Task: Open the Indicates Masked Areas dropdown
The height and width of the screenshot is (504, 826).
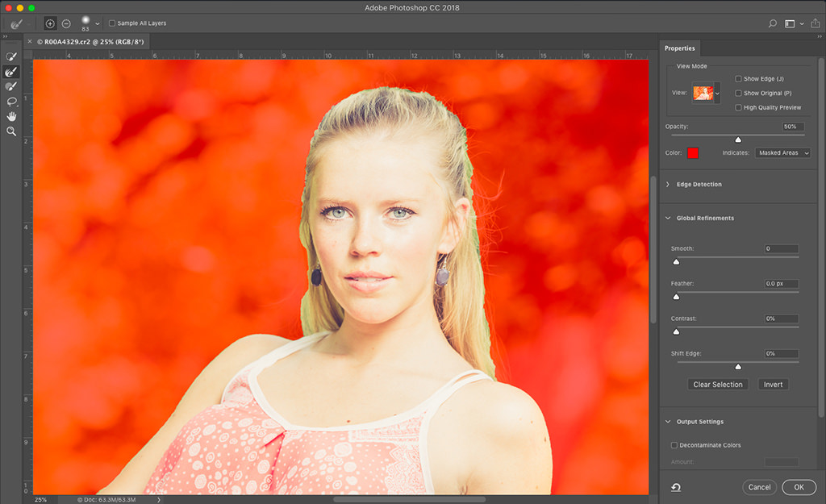Action: pyautogui.click(x=782, y=152)
